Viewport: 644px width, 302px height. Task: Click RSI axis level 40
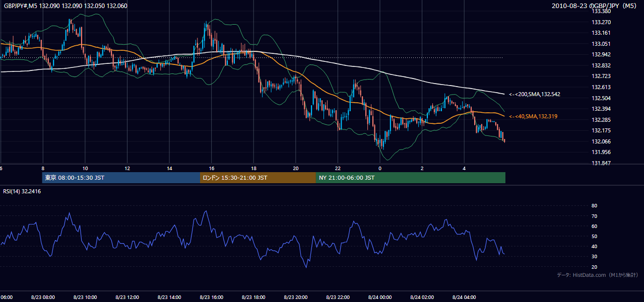(x=594, y=246)
